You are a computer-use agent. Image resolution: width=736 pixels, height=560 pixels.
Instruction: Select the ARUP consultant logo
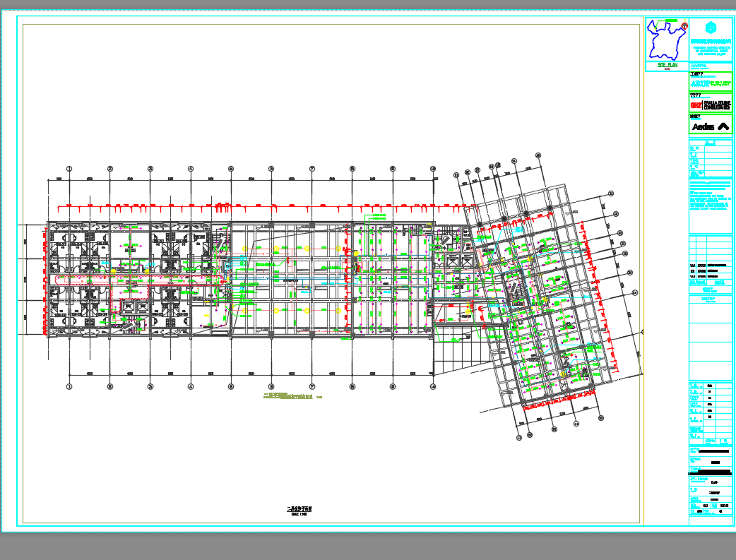coord(700,83)
